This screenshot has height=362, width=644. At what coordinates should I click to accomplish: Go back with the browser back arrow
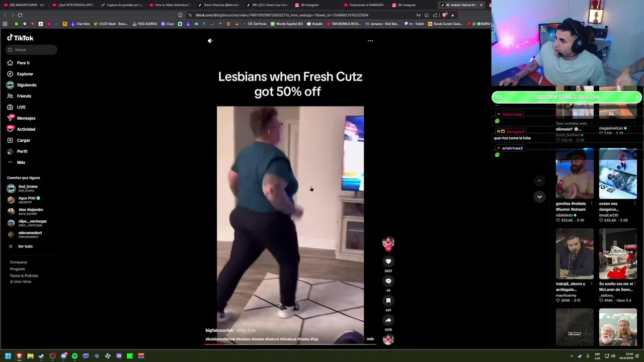point(5,15)
